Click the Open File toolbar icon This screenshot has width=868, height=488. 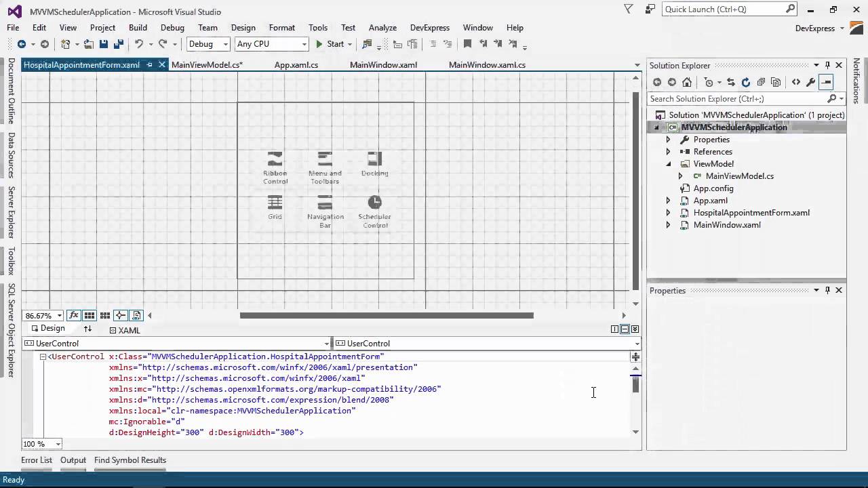[89, 44]
